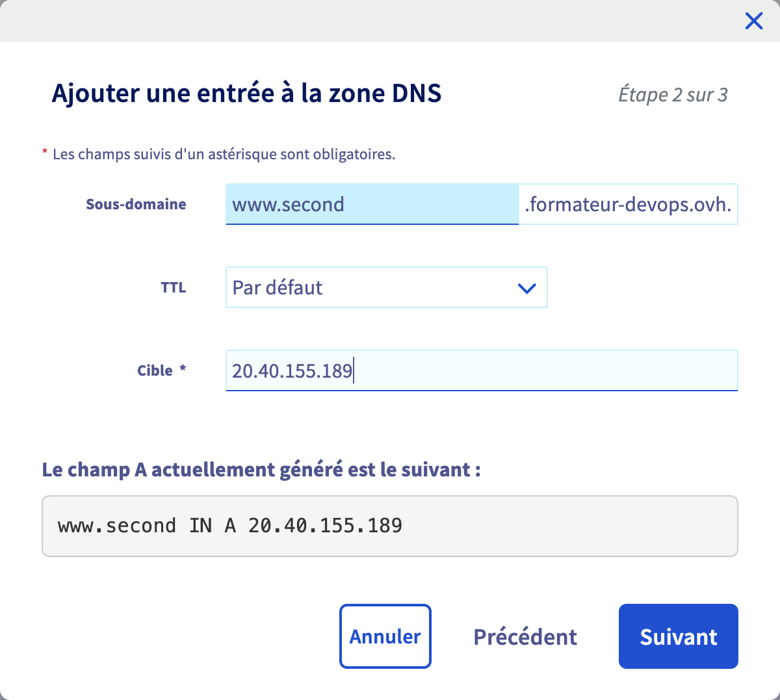Select the Sous-domaine field label
This screenshot has height=700, width=780.
click(136, 204)
